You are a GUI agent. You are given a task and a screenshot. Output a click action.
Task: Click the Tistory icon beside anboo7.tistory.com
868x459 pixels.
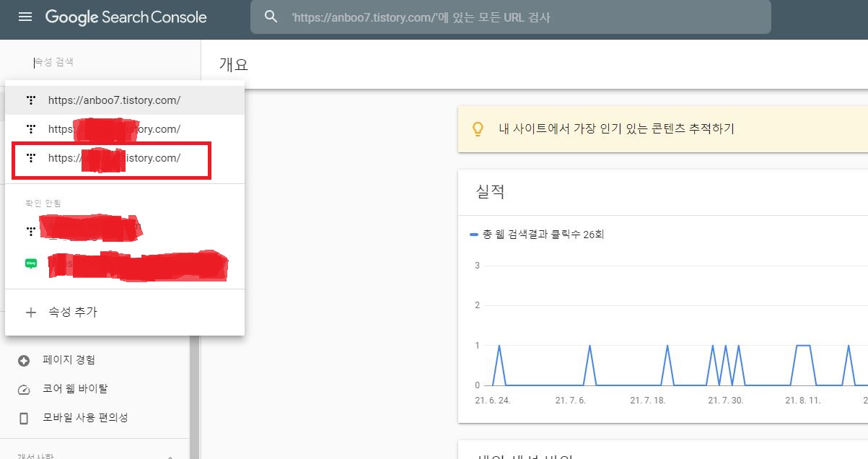30,100
